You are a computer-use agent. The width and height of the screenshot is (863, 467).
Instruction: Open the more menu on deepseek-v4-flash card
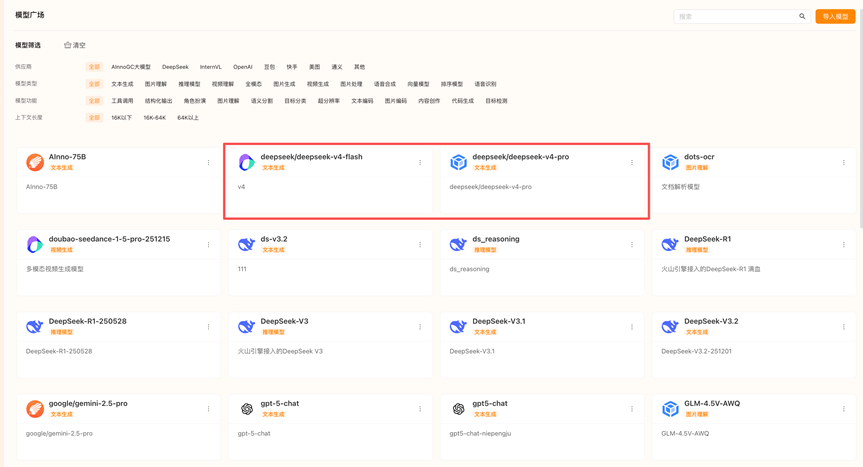pyautogui.click(x=420, y=162)
